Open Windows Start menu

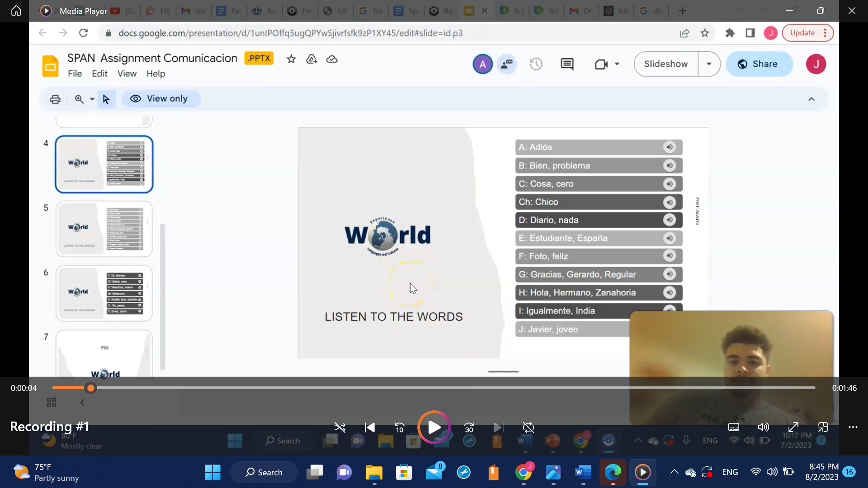[212, 473]
